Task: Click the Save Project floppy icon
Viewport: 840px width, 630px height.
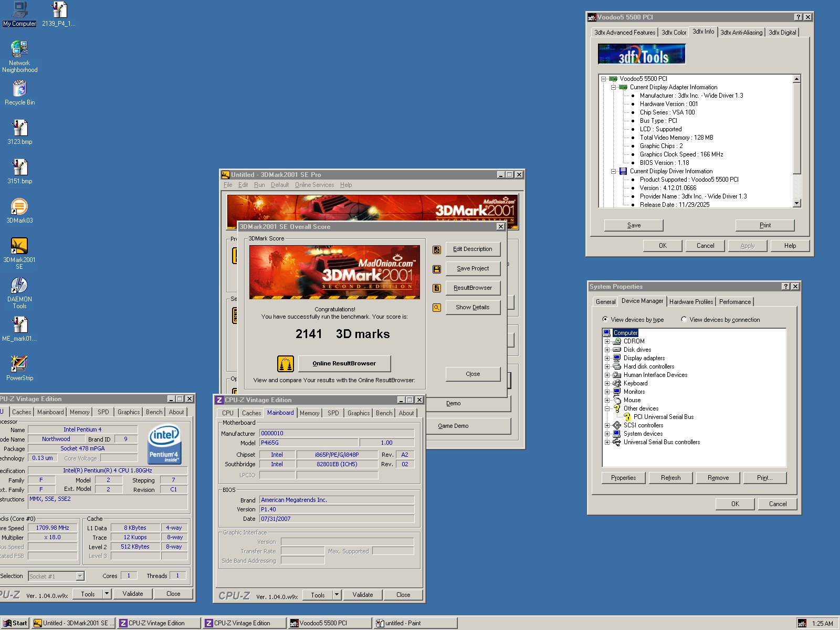Action: tap(437, 269)
